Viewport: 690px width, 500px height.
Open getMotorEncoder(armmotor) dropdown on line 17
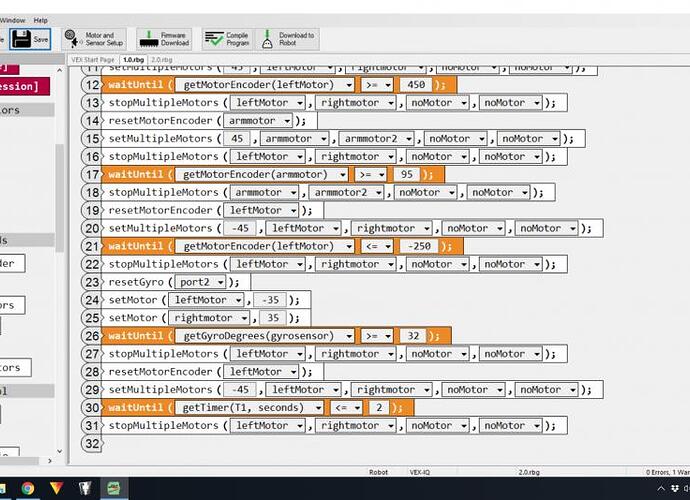pos(261,174)
